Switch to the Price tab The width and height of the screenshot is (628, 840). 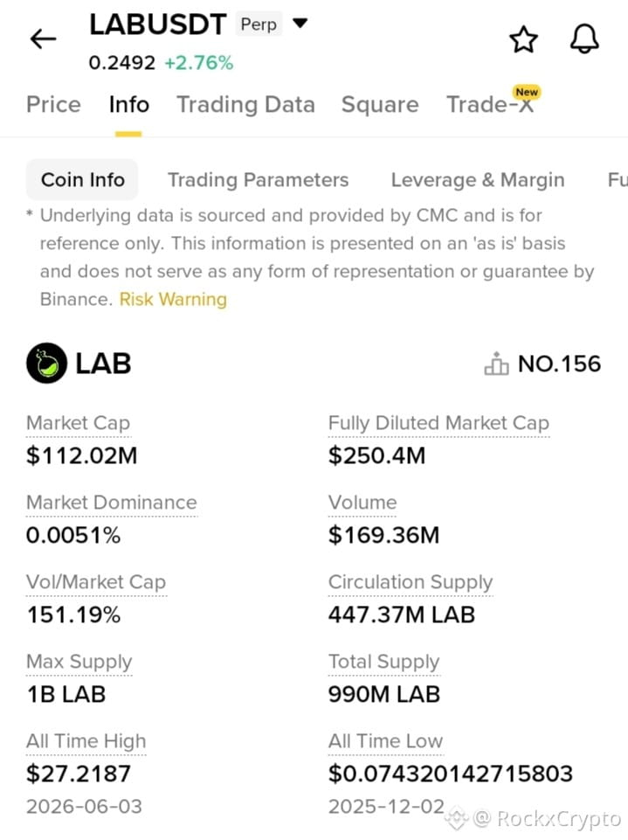point(53,105)
